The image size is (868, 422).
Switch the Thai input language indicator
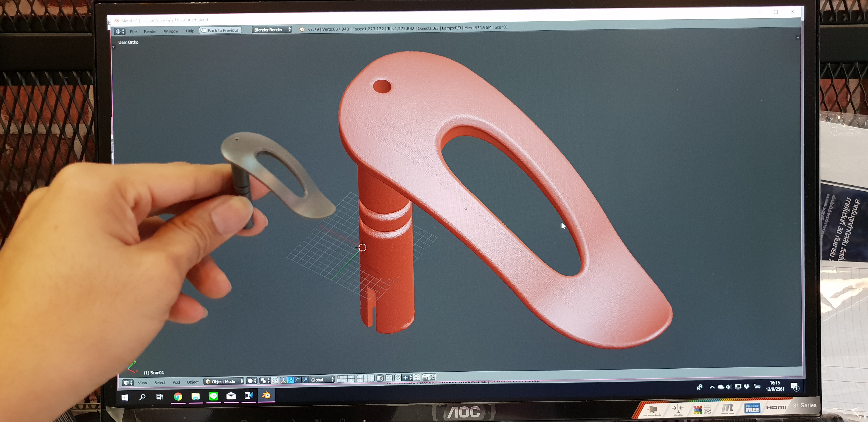click(x=757, y=387)
